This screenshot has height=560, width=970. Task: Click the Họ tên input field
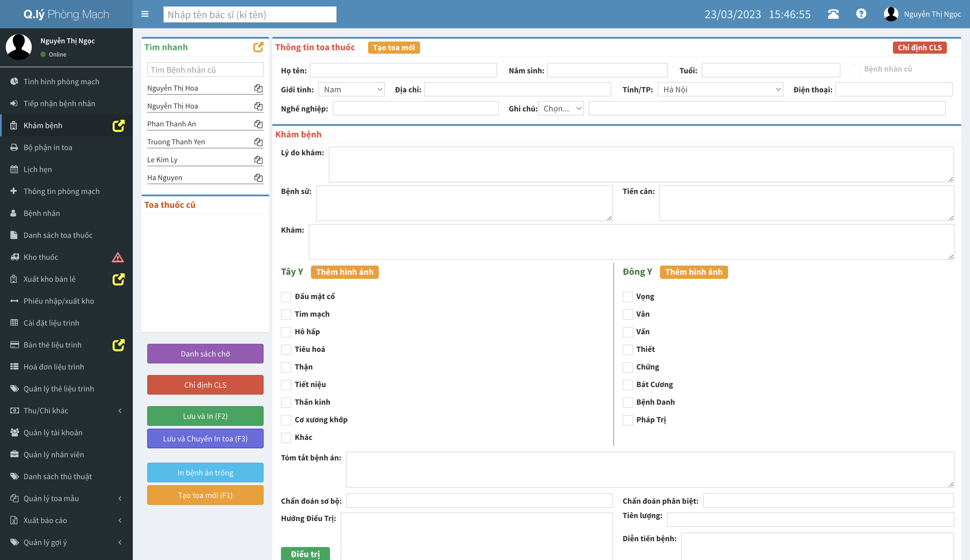[x=403, y=70]
